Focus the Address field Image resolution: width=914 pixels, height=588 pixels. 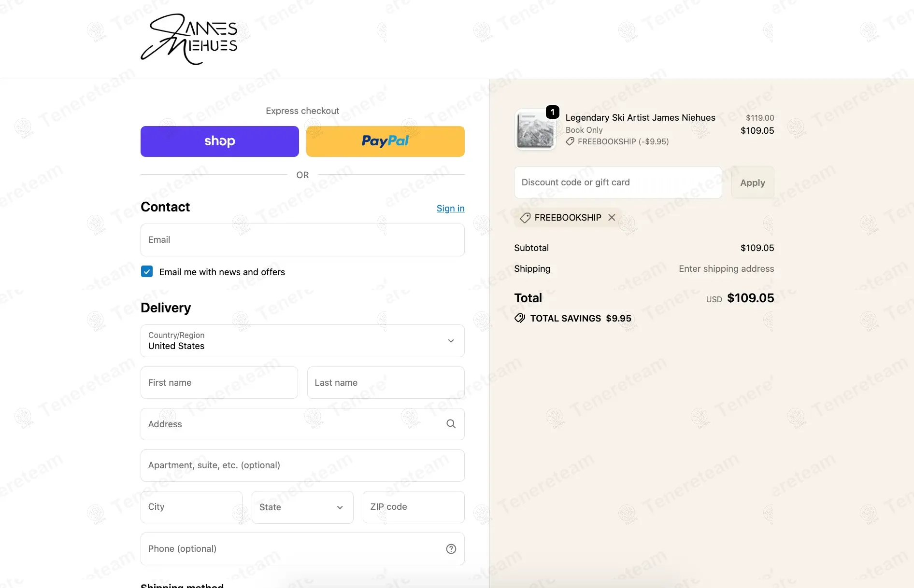click(x=302, y=424)
